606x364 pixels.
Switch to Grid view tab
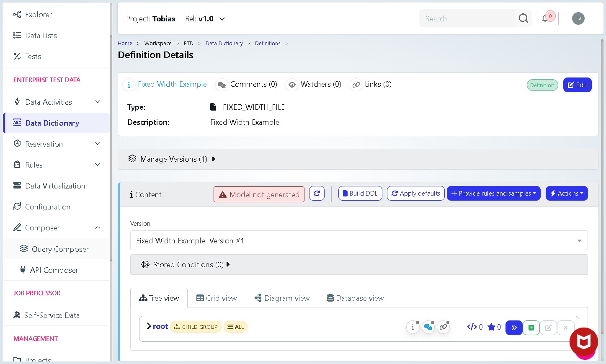tap(217, 298)
